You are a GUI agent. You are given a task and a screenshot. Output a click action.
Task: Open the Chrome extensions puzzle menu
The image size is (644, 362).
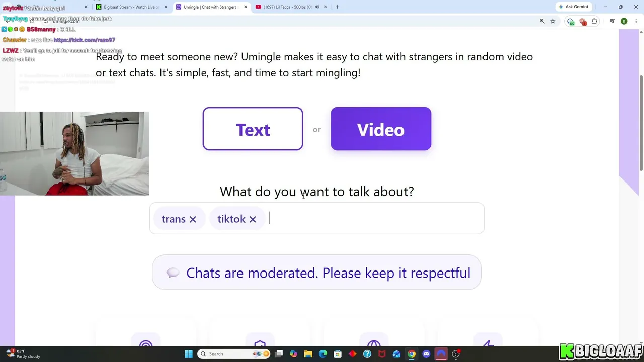point(594,21)
